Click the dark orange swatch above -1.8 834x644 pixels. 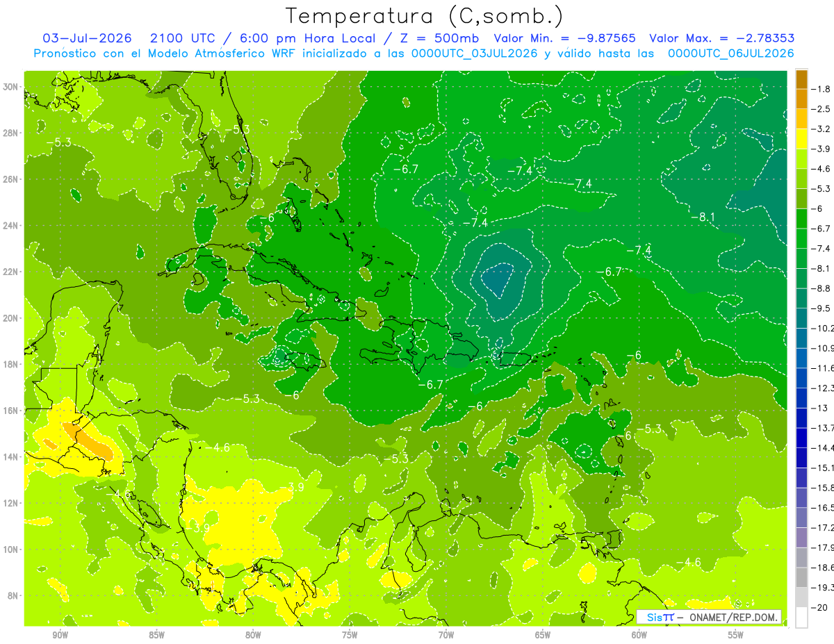[x=801, y=79]
